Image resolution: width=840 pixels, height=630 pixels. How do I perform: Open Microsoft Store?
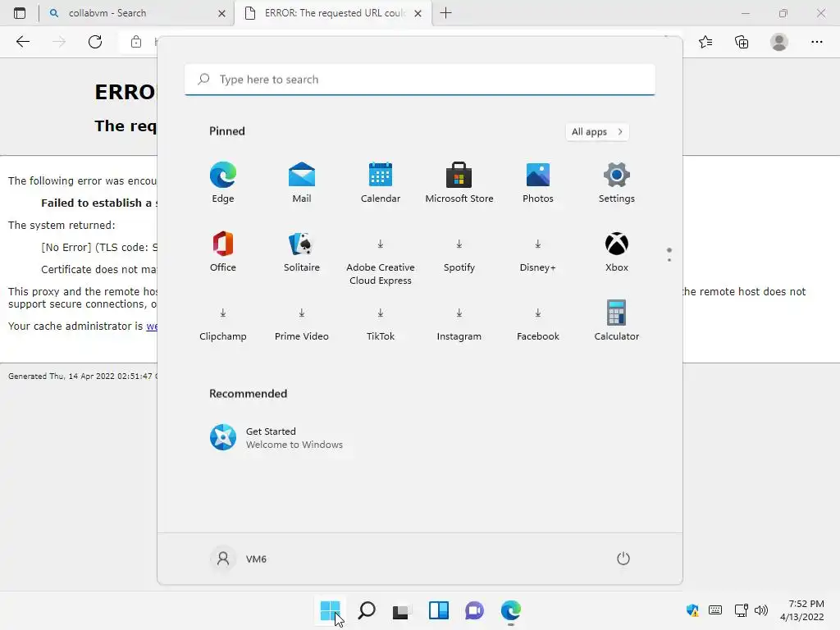click(x=459, y=182)
